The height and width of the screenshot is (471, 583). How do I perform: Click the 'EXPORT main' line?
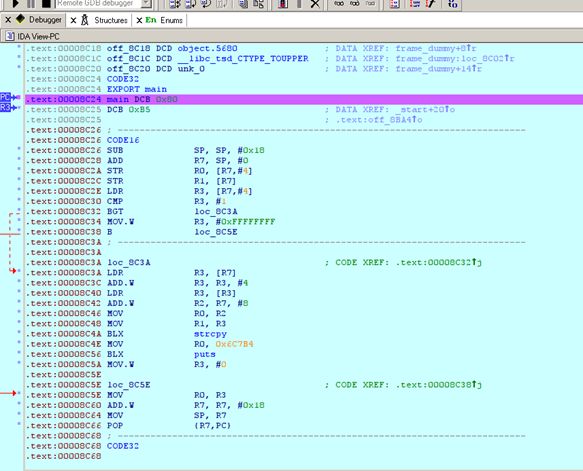click(x=137, y=89)
